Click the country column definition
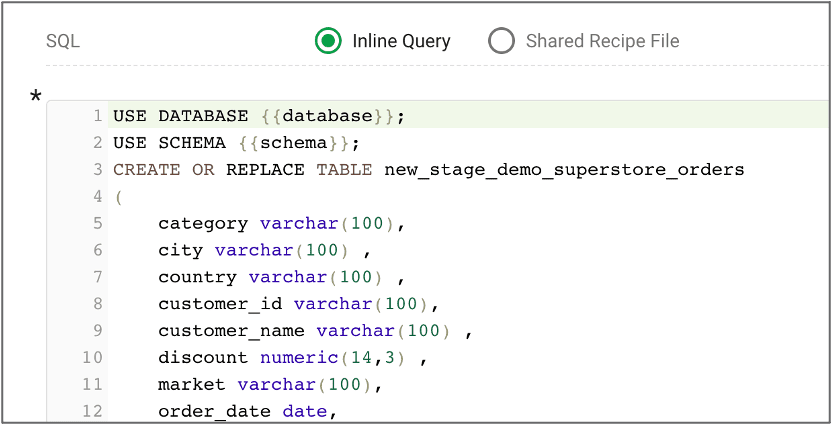The height and width of the screenshot is (424, 832). [x=280, y=277]
